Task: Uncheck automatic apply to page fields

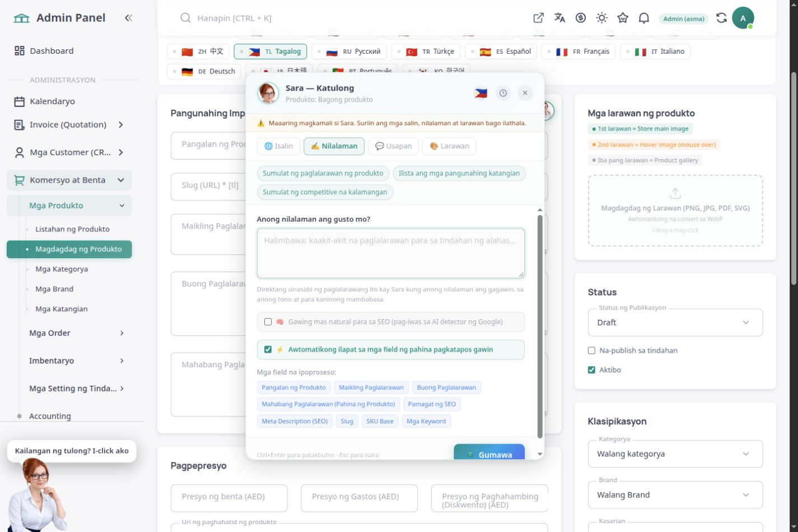Action: click(x=268, y=349)
